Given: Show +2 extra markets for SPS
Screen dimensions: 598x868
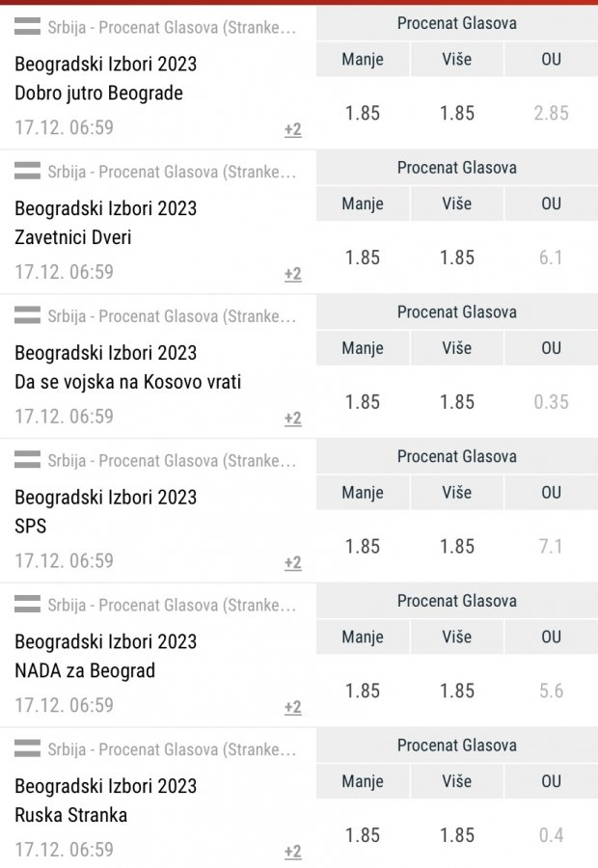Looking at the screenshot, I should tap(293, 562).
